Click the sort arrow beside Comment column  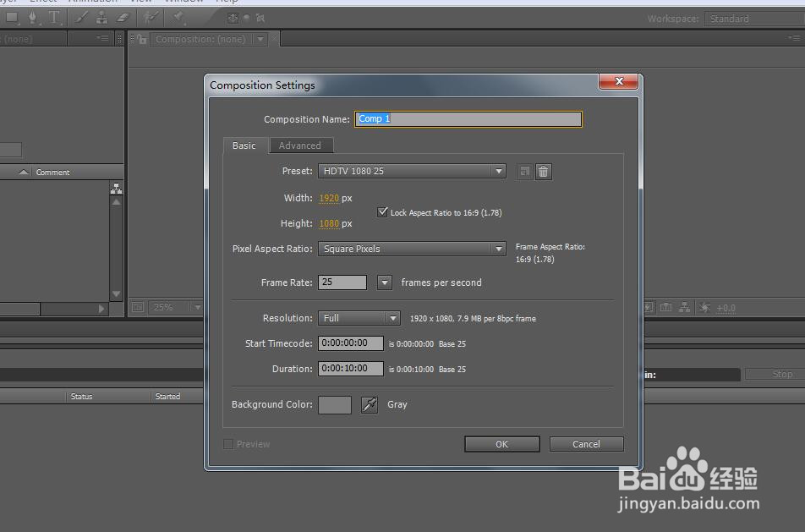(24, 172)
